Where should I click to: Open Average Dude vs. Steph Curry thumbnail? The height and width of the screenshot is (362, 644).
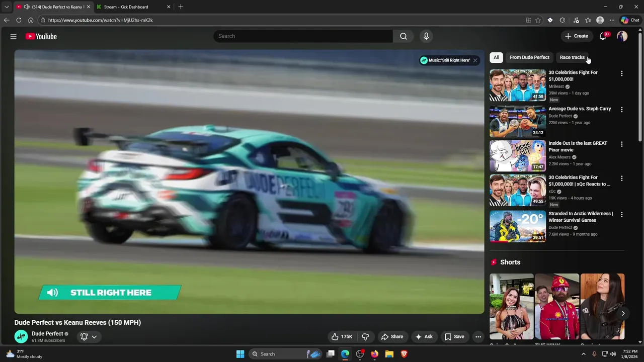point(518,121)
